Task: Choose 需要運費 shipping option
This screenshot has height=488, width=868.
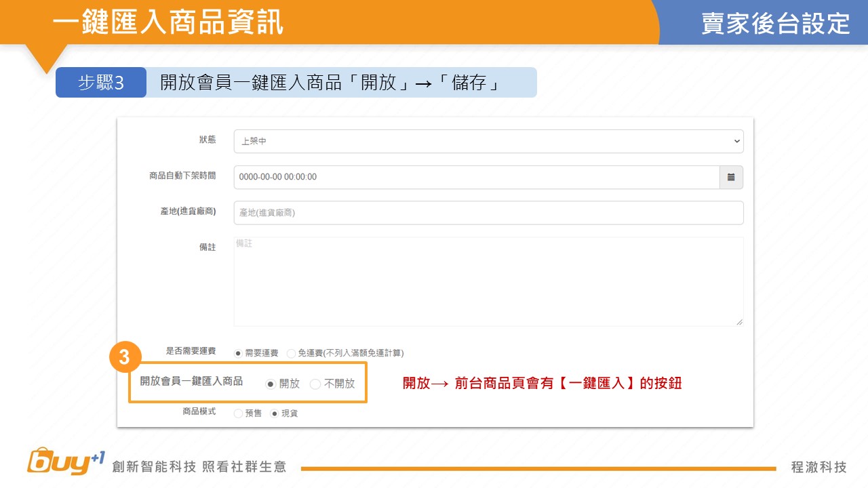Action: pyautogui.click(x=238, y=353)
